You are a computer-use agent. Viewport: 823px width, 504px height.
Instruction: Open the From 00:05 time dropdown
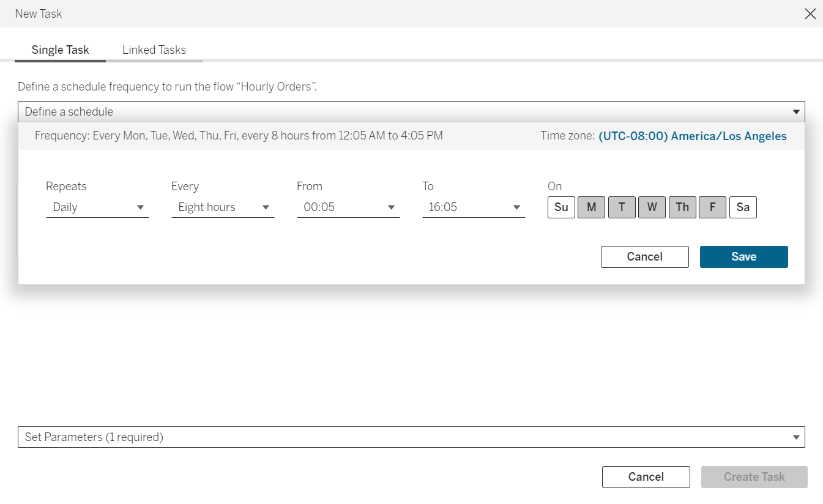pyautogui.click(x=348, y=207)
